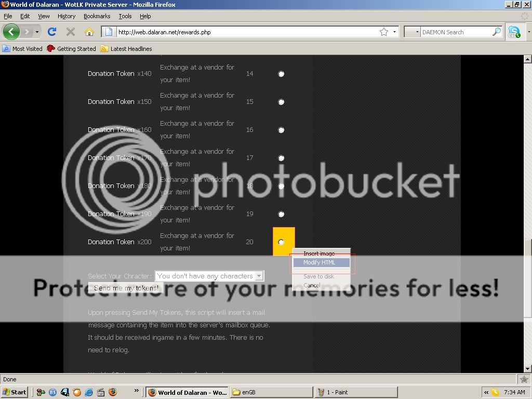The height and width of the screenshot is (399, 532).
Task: Click the Forward navigation arrow
Action: pyautogui.click(x=27, y=32)
